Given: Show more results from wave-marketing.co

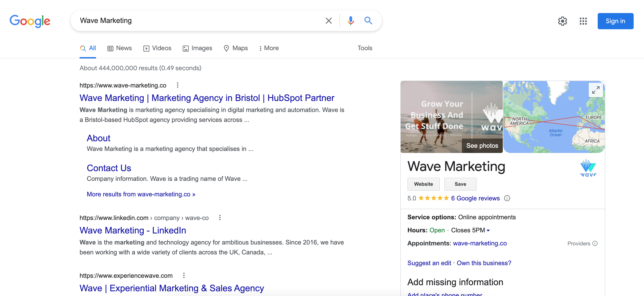Looking at the screenshot, I should pos(141,194).
